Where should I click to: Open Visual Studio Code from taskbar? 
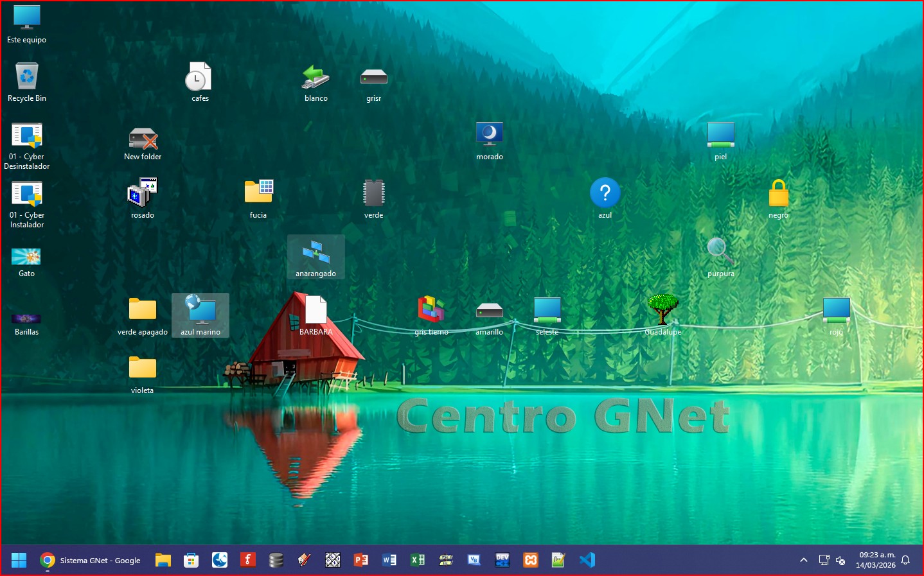(587, 560)
